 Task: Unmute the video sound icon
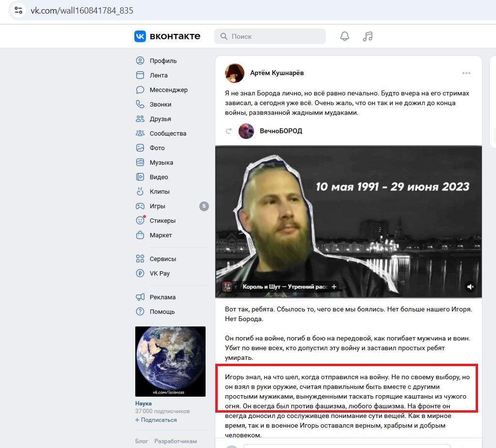(x=470, y=287)
